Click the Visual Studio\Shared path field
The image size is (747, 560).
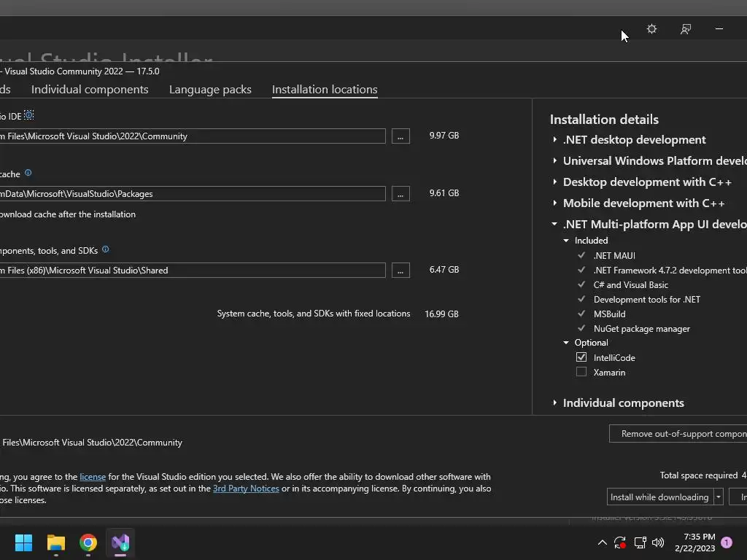(x=193, y=270)
